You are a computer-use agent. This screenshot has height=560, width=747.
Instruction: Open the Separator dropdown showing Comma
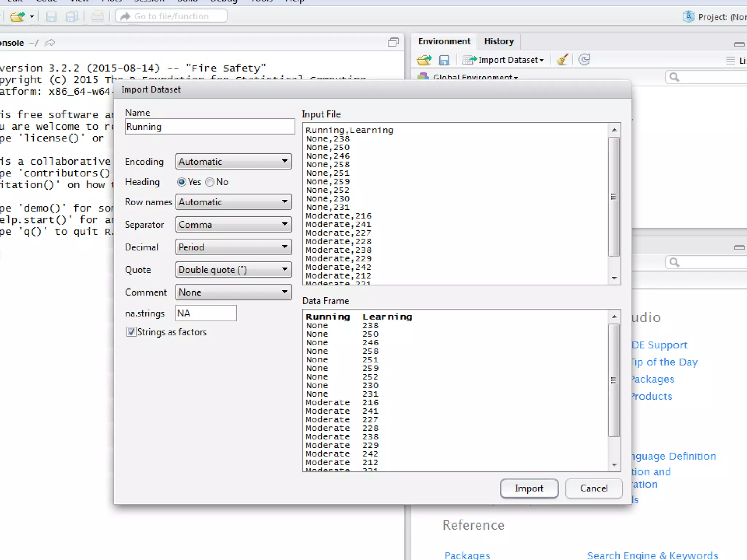pos(233,225)
